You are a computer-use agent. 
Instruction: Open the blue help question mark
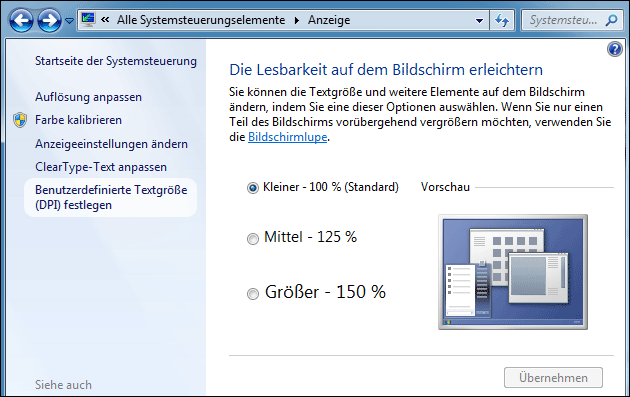pos(615,49)
